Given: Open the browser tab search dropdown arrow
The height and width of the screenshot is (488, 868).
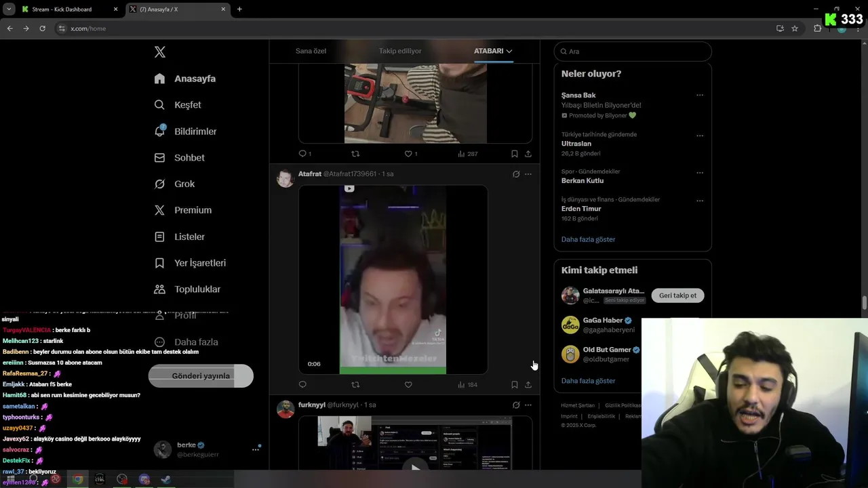Looking at the screenshot, I should 9,9.
